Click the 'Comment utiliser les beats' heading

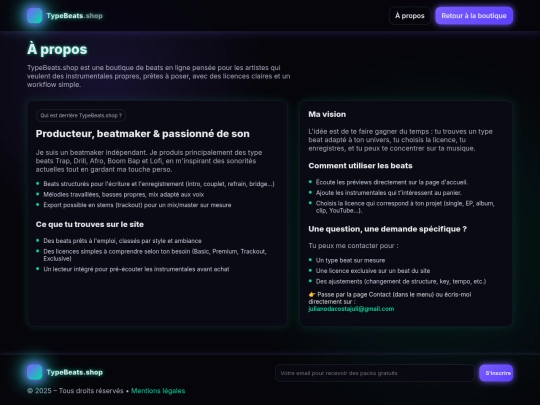360,166
